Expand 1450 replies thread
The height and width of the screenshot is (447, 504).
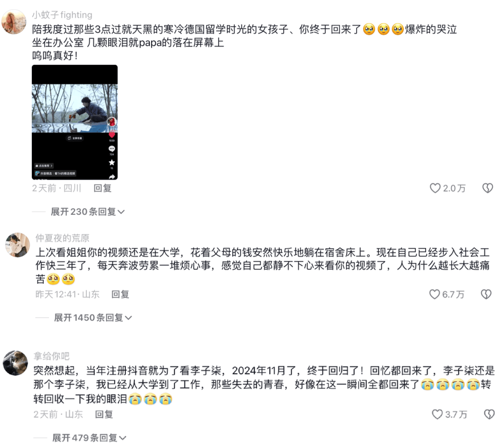point(93,318)
